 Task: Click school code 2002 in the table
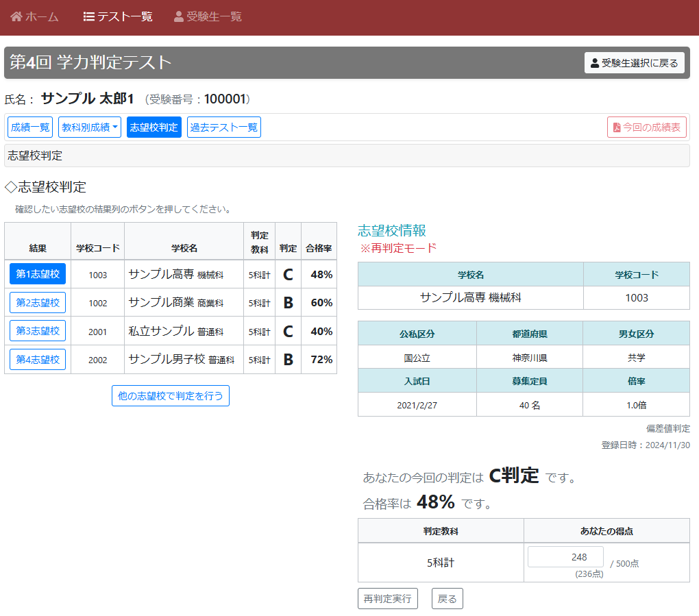97,360
